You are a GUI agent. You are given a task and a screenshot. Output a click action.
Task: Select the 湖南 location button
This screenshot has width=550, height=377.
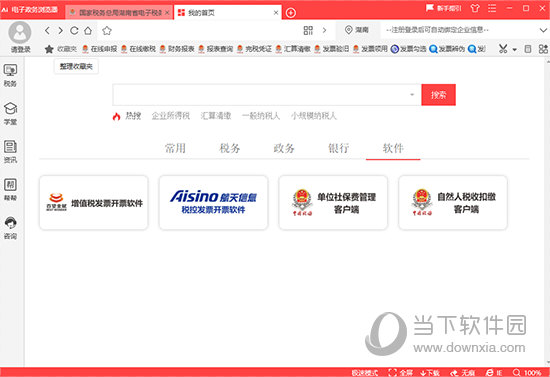click(x=357, y=30)
